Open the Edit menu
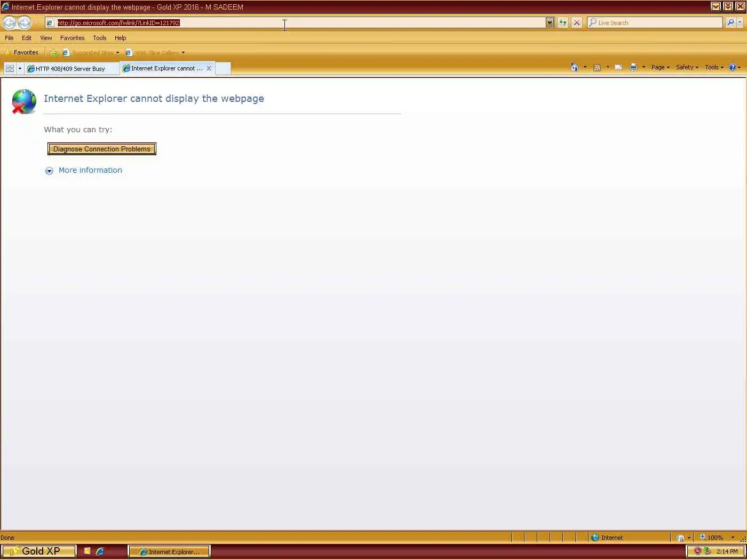 [x=27, y=38]
